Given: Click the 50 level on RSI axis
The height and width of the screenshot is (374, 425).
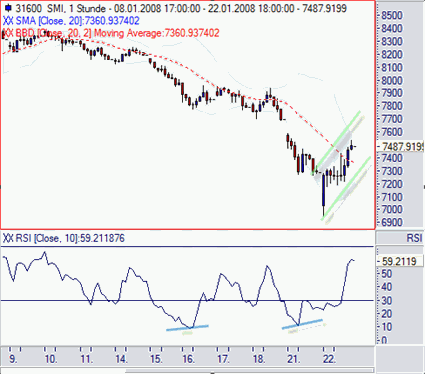Looking at the screenshot, I should 387,274.
